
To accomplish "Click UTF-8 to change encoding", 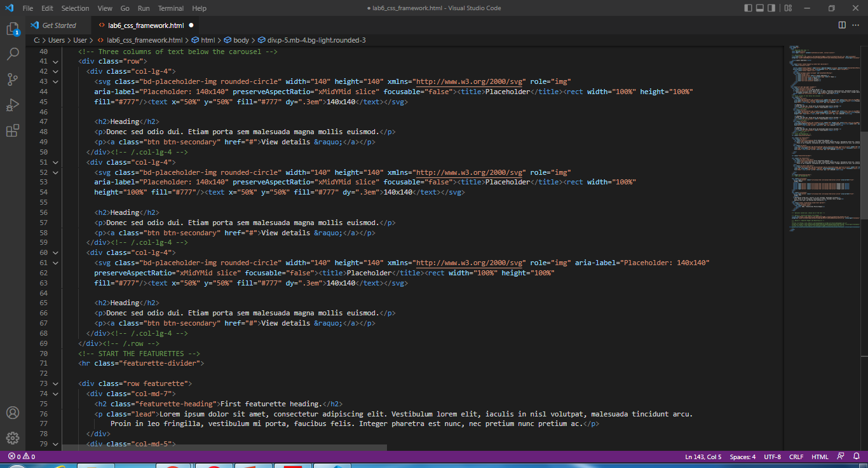I will tap(772, 456).
